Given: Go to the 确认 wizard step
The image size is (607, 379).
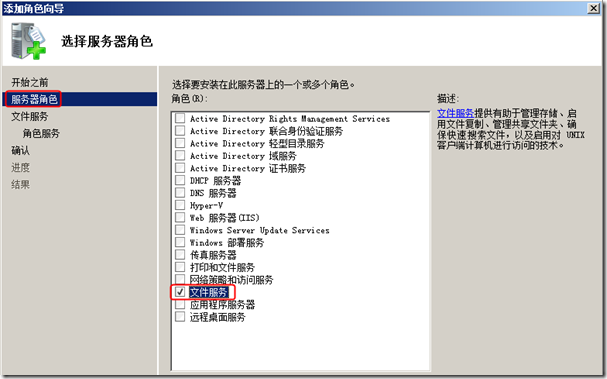Looking at the screenshot, I should pyautogui.click(x=21, y=150).
